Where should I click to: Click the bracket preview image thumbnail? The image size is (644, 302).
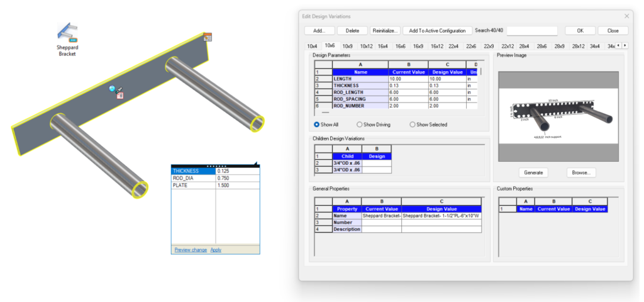[x=558, y=116]
